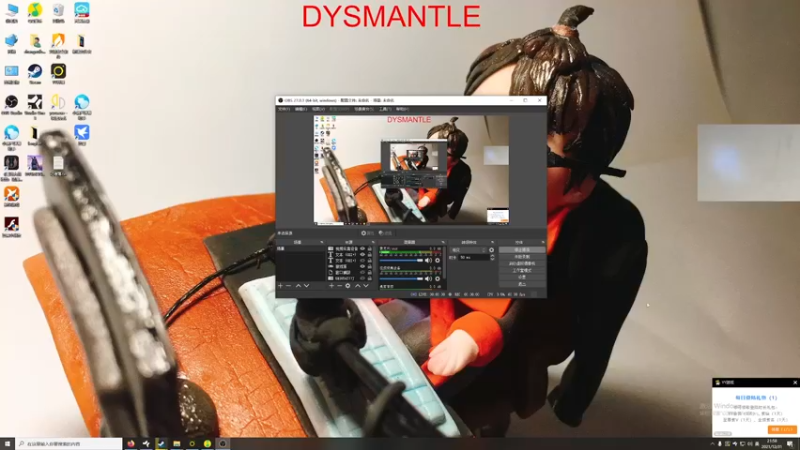This screenshot has width=800, height=450.
Task: Open the scene transition type dropdown
Action: tap(468, 250)
